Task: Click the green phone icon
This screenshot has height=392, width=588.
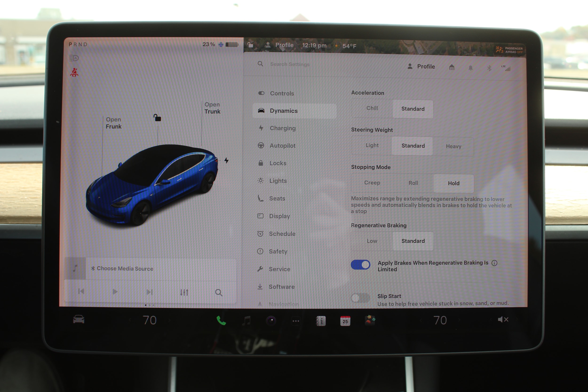Action: (x=221, y=321)
